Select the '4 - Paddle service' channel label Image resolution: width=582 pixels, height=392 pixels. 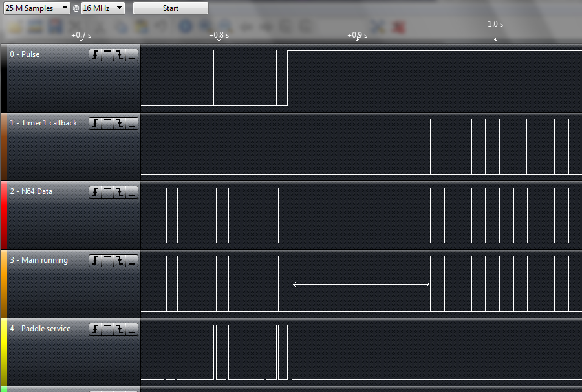coord(40,329)
